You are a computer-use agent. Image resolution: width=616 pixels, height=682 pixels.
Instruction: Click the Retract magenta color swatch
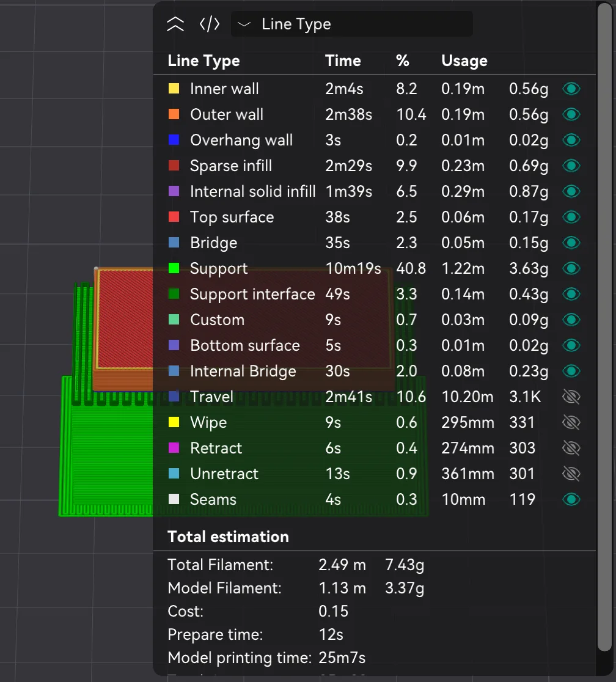(174, 448)
